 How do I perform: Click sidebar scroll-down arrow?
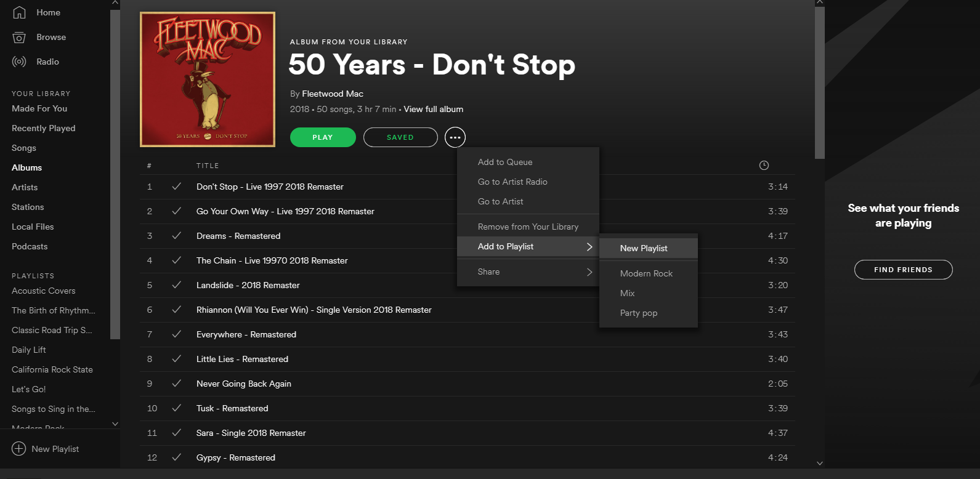point(115,424)
